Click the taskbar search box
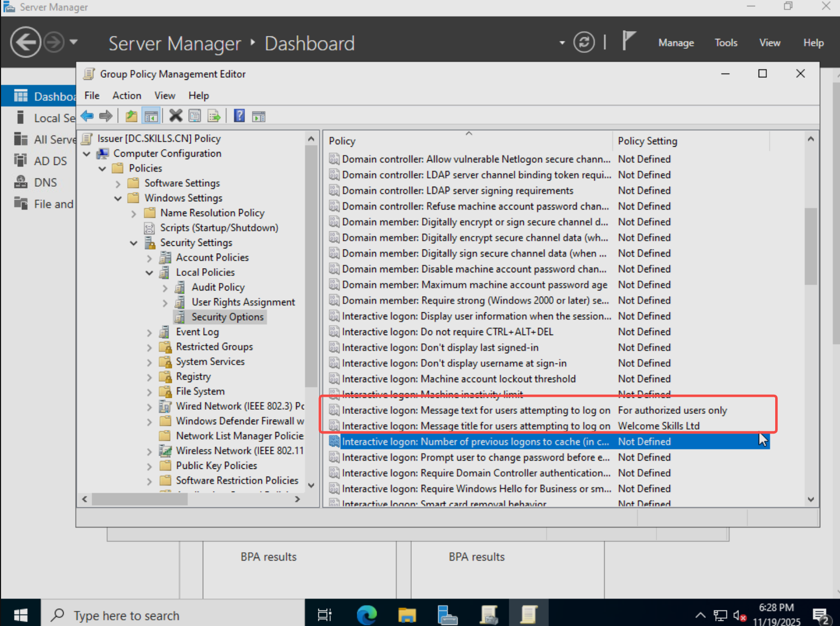Screen dimensions: 840x626 pos(173,615)
